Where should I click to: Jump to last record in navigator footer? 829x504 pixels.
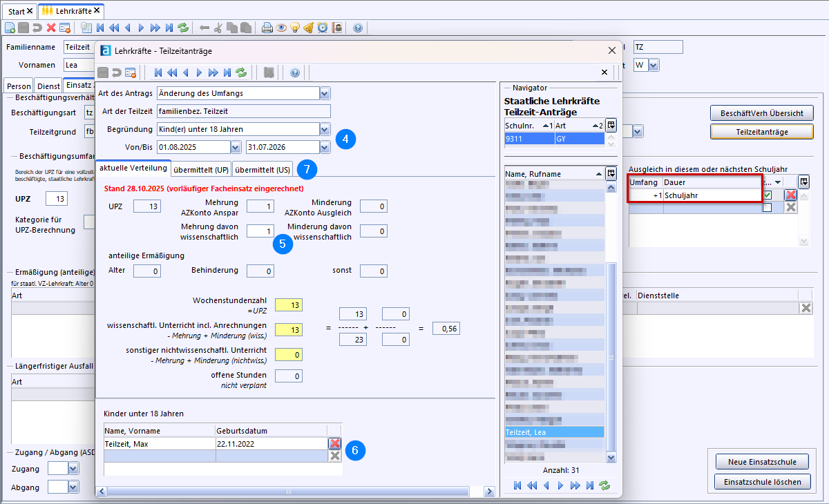click(x=590, y=485)
